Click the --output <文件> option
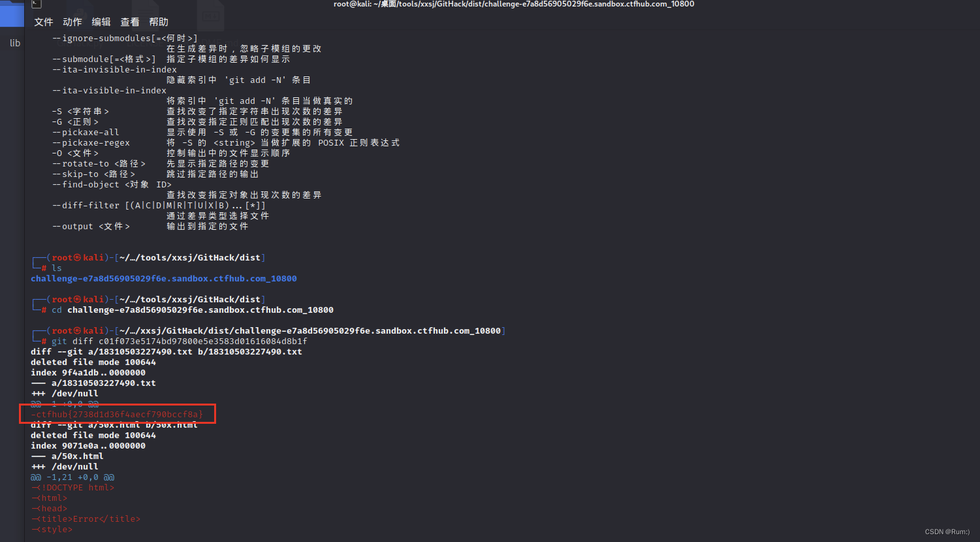 91,227
